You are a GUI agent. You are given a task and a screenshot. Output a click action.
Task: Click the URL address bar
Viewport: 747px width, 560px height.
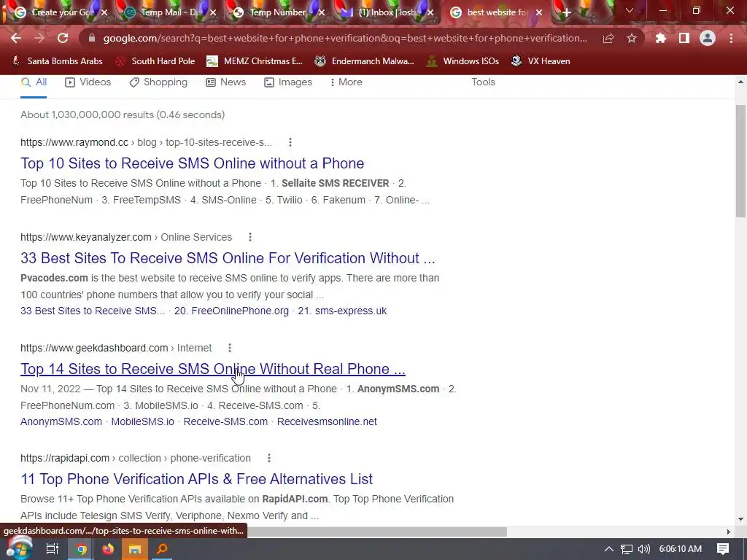345,38
